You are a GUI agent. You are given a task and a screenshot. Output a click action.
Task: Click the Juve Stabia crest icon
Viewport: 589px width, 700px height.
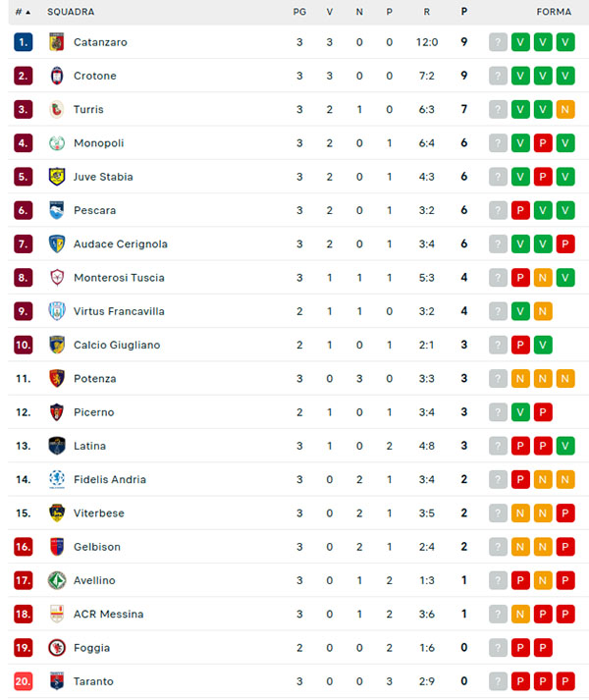(x=56, y=177)
